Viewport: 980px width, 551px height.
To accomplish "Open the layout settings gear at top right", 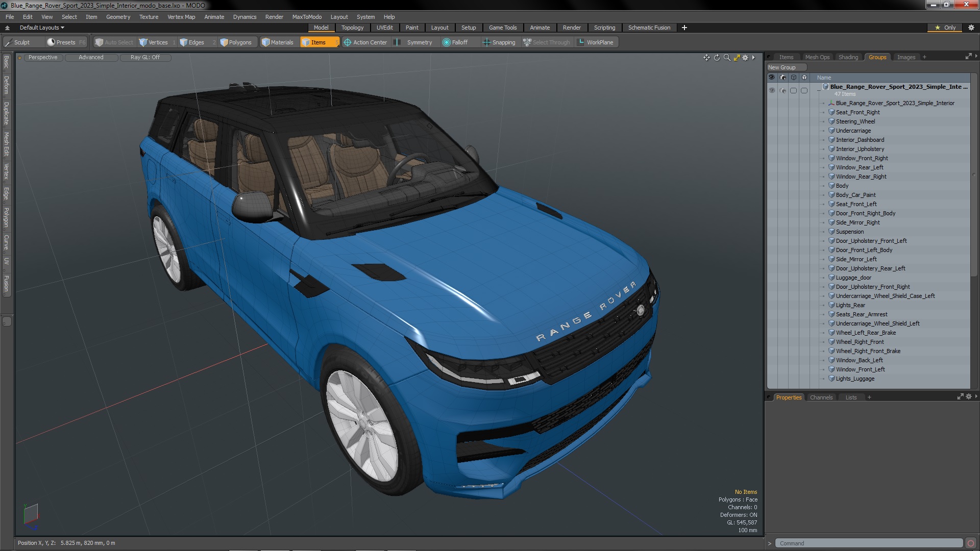I will [971, 28].
